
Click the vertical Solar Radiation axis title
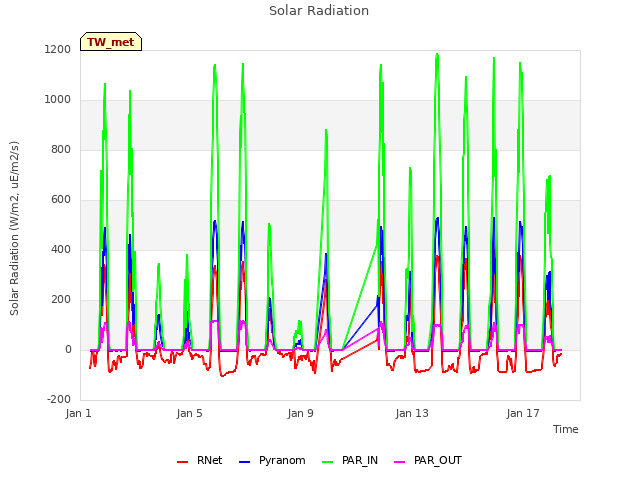pyautogui.click(x=14, y=228)
